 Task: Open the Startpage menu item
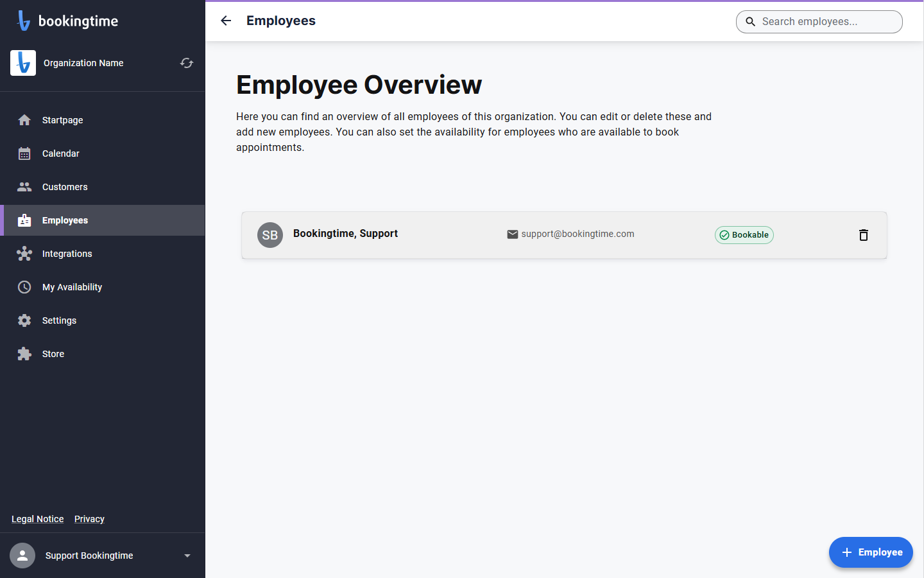coord(103,120)
